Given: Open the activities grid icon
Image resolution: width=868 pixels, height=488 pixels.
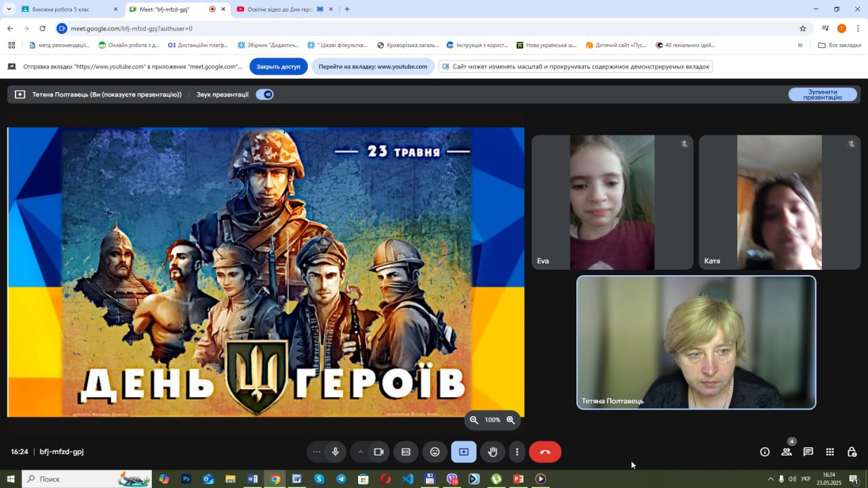Looking at the screenshot, I should coord(830,452).
